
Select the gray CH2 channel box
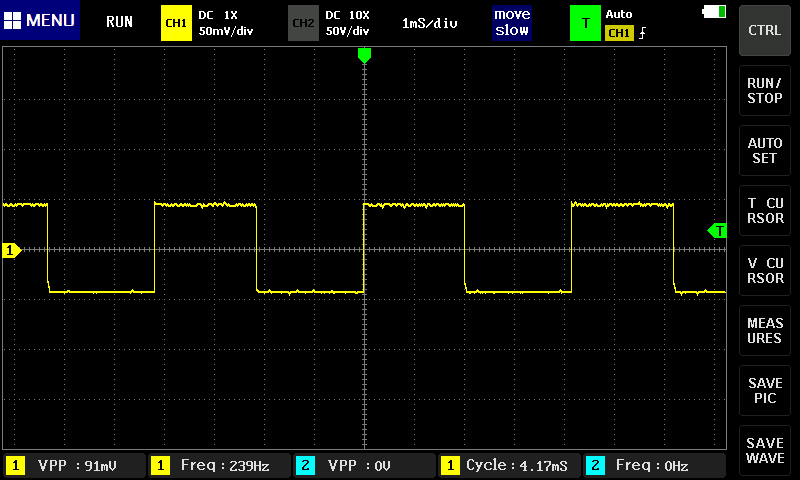tap(303, 23)
